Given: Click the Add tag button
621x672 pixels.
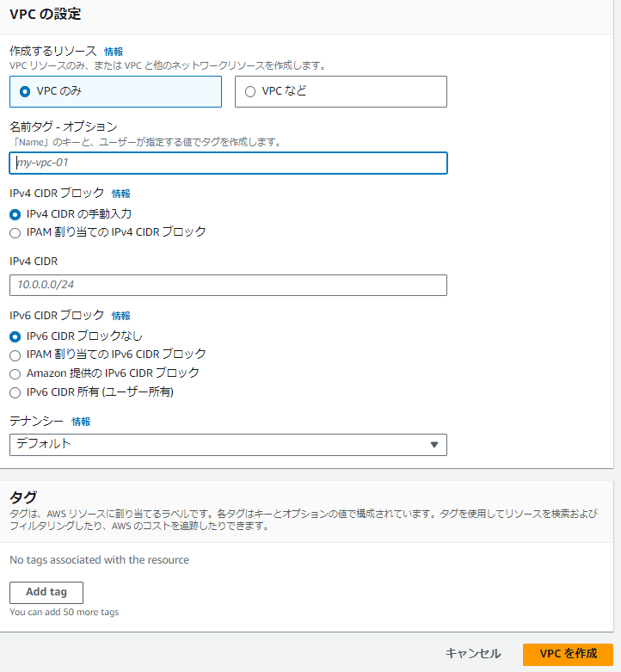Looking at the screenshot, I should point(46,592).
